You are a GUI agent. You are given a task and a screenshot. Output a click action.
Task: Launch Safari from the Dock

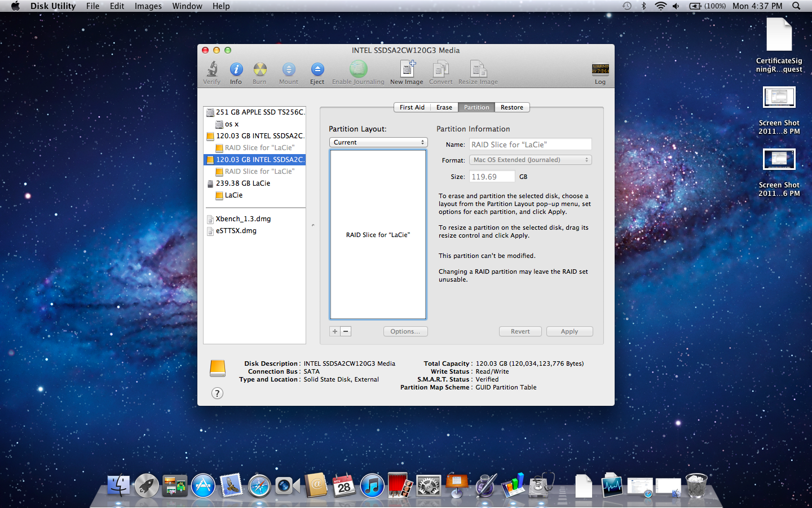coord(259,485)
